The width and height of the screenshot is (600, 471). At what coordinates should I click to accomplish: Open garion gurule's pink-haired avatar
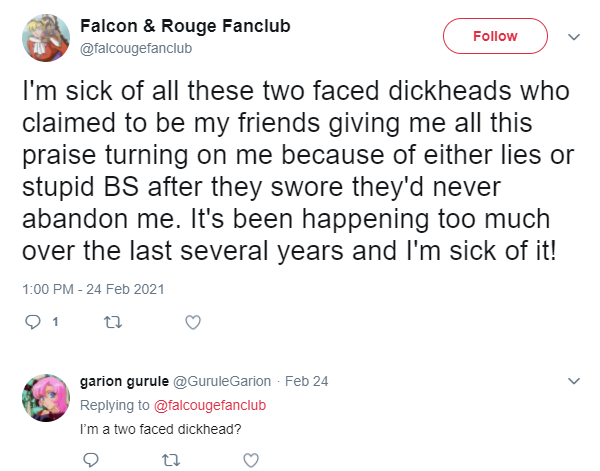(x=46, y=398)
